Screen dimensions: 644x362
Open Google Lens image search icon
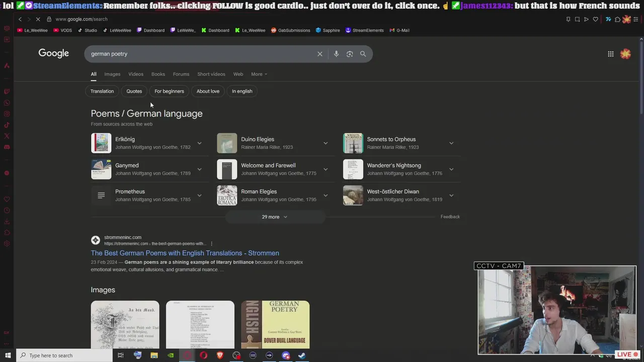350,54
